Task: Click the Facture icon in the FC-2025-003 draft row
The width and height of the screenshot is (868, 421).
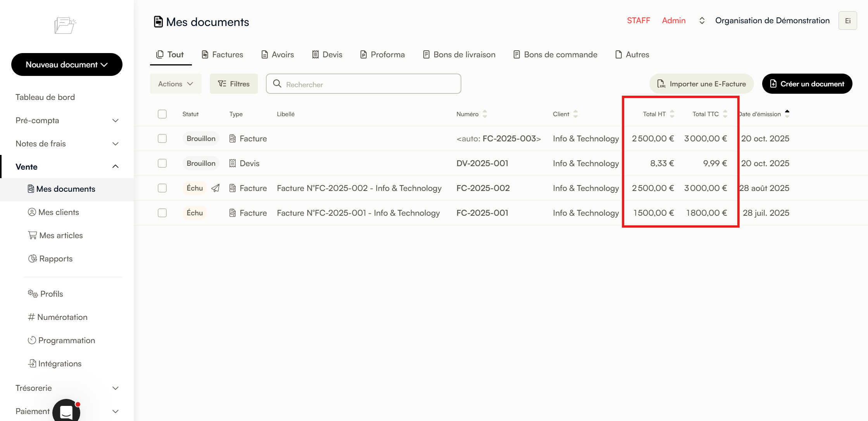Action: (x=233, y=139)
